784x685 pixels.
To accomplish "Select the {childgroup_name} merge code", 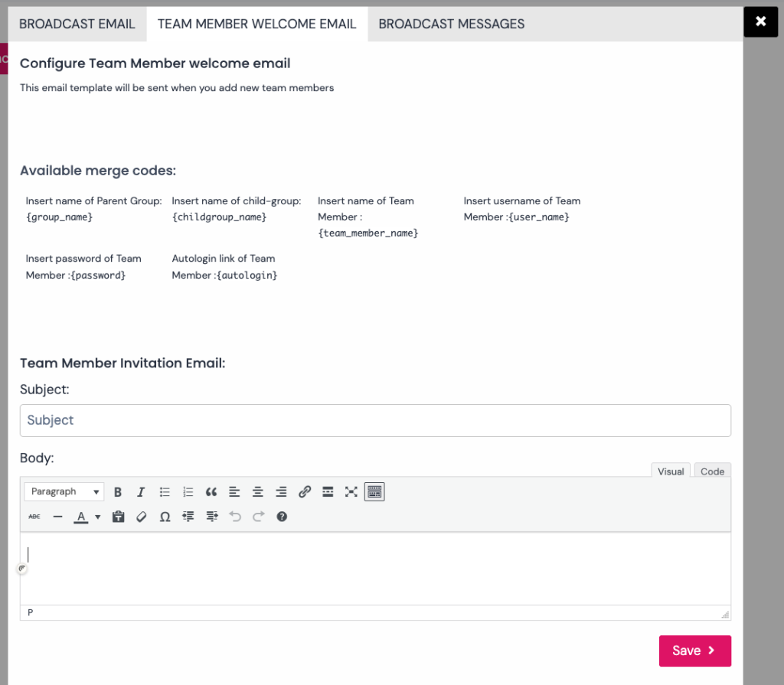I will point(220,217).
